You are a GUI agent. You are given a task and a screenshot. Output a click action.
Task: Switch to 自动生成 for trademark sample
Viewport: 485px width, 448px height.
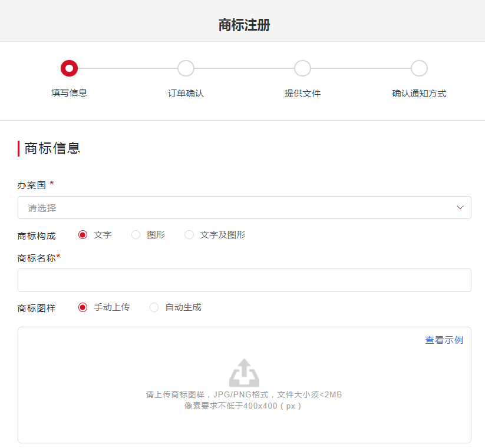click(154, 307)
